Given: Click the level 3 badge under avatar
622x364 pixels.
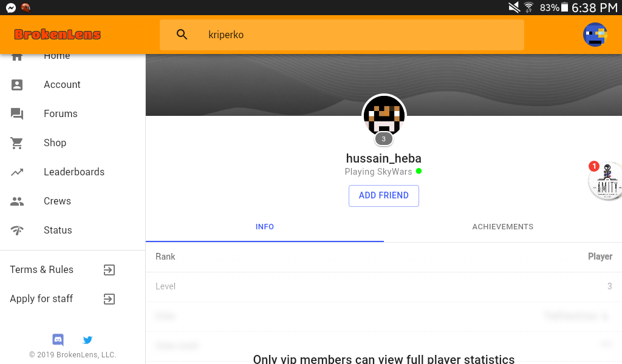Looking at the screenshot, I should pos(384,139).
